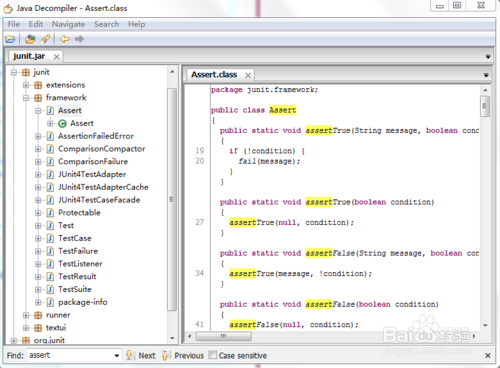Go back with the left arrow icon
The height and width of the screenshot is (368, 500).
coord(64,39)
